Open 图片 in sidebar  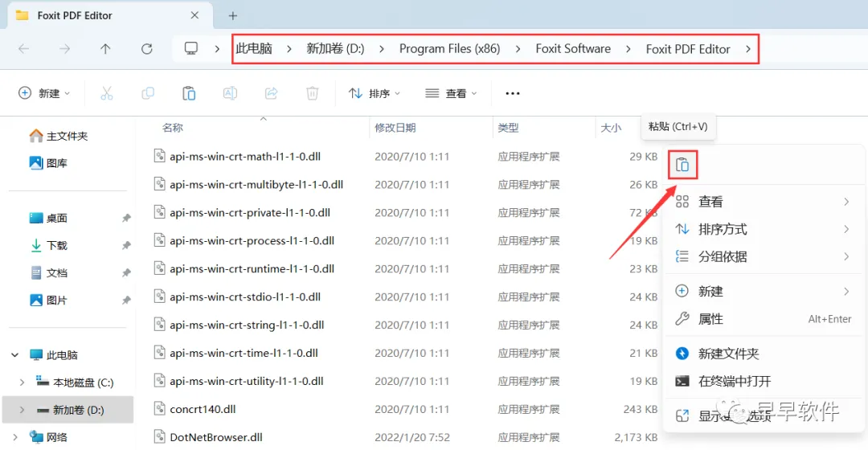pos(48,300)
